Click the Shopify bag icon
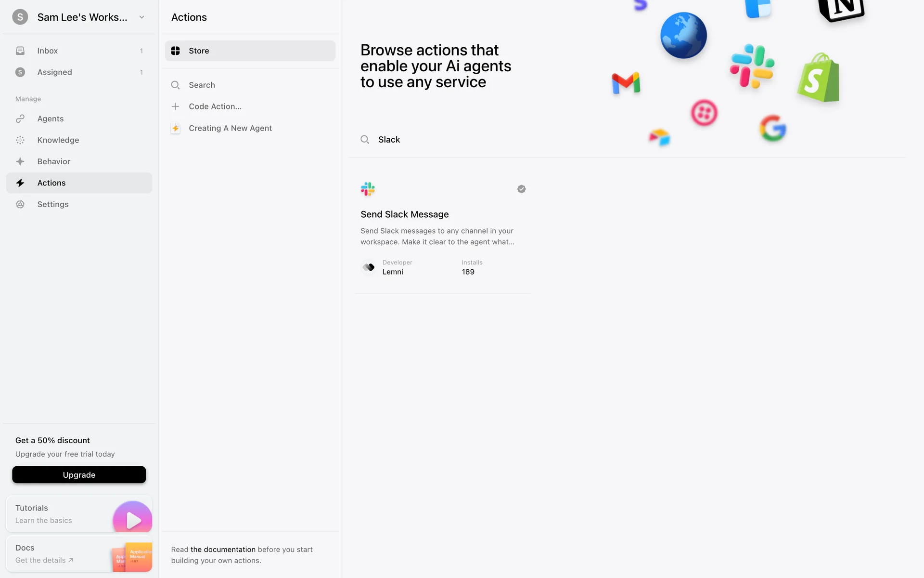The image size is (924, 578). point(818,79)
